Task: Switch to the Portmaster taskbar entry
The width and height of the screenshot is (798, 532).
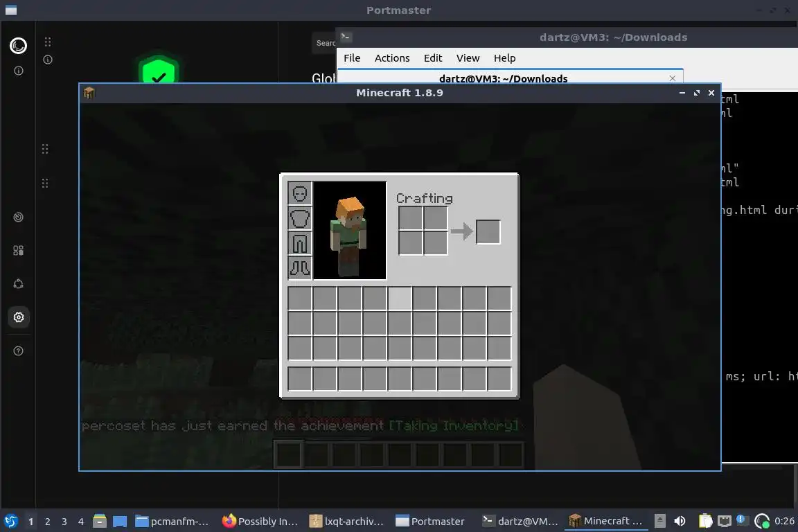Action: click(430, 521)
